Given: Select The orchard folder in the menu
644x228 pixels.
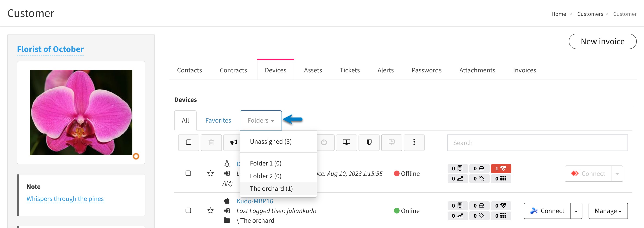Looking at the screenshot, I should click(x=271, y=188).
